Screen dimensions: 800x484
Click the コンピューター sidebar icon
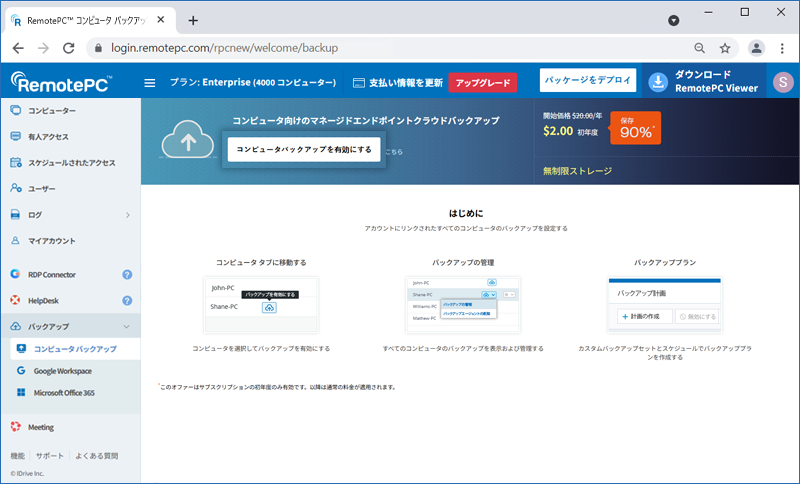pyautogui.click(x=16, y=110)
